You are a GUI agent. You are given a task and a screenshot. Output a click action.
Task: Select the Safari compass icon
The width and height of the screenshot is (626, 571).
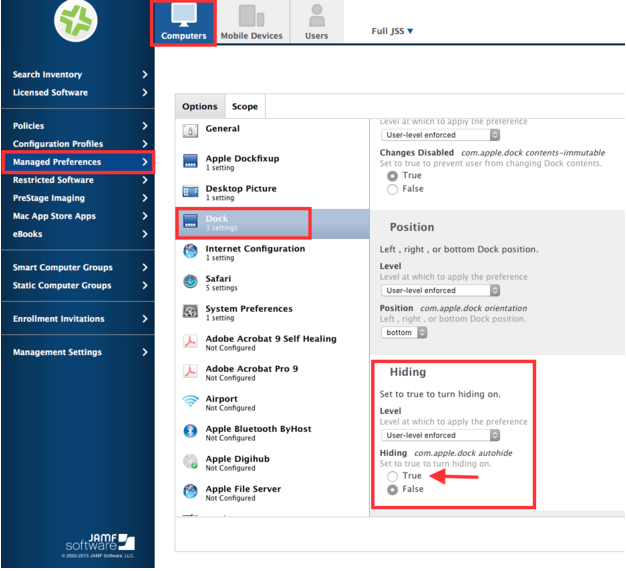[x=190, y=283]
